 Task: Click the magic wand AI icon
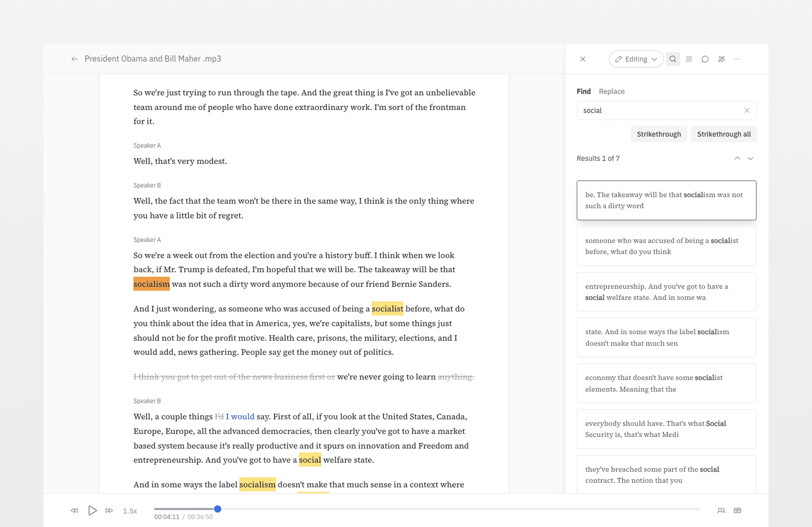click(721, 59)
